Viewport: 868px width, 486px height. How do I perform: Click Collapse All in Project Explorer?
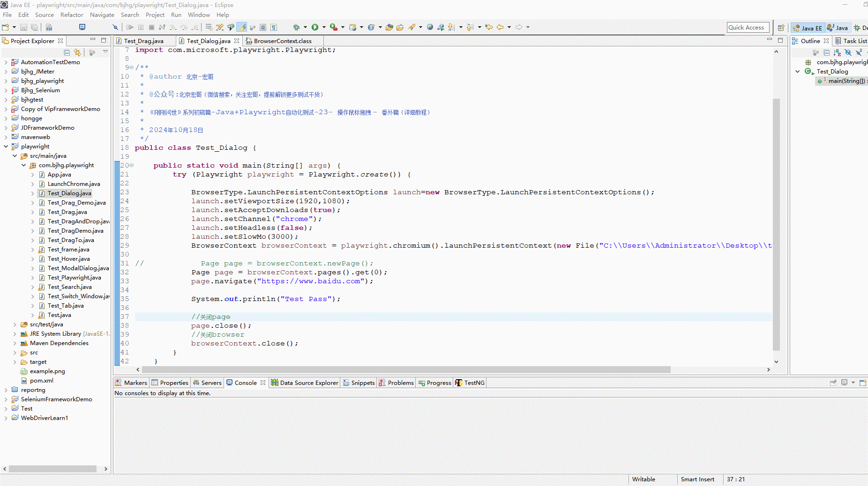(x=67, y=52)
